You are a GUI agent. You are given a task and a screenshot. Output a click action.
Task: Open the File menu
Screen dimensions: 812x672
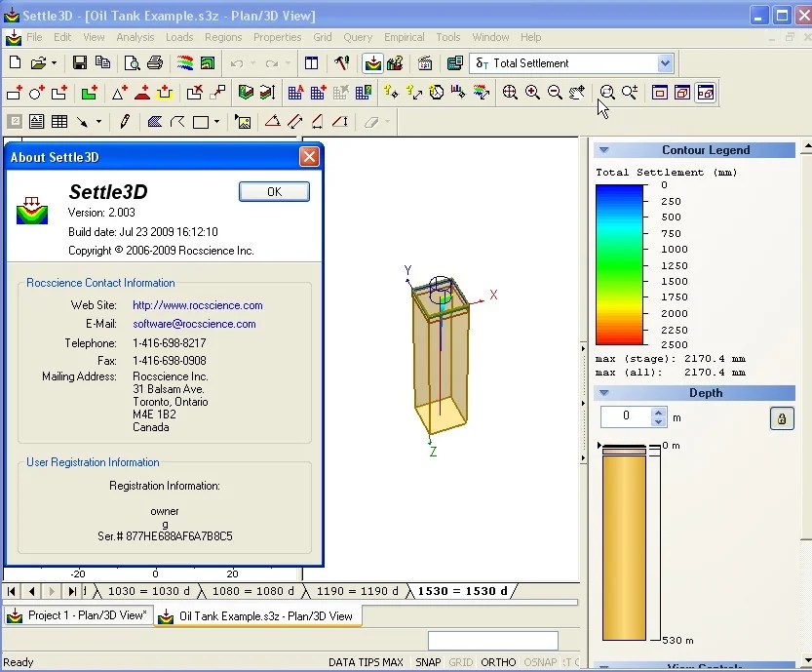[x=34, y=37]
